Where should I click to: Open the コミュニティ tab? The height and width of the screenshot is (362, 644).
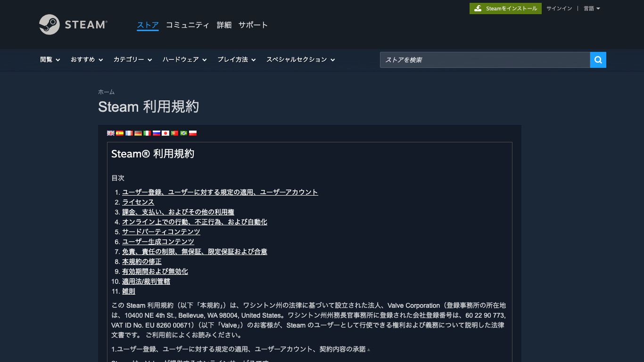(x=188, y=25)
